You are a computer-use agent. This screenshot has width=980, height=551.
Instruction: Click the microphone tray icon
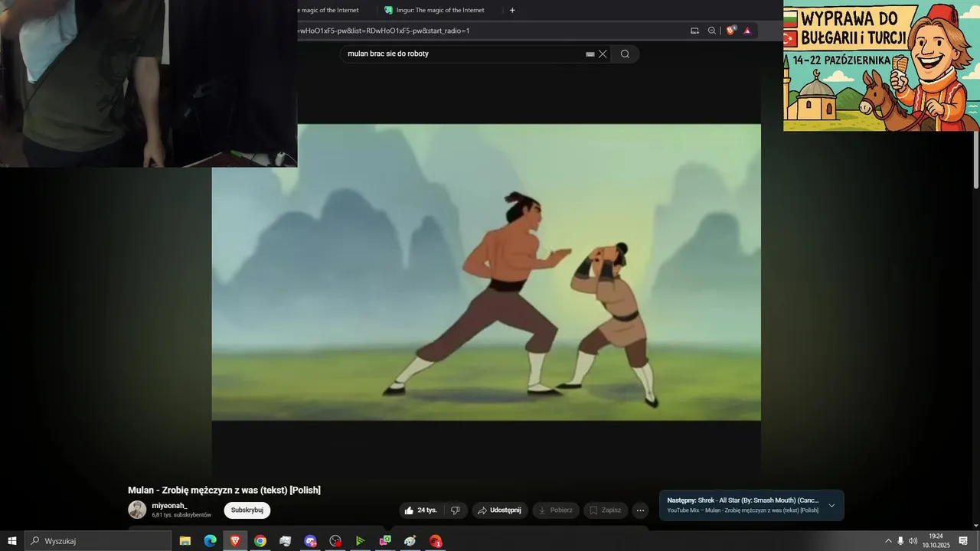[900, 541]
